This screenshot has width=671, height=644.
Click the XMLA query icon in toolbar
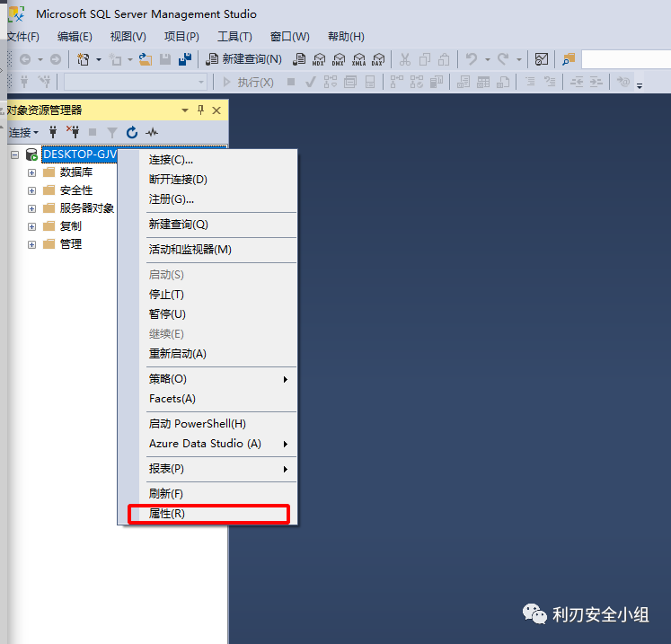click(358, 59)
